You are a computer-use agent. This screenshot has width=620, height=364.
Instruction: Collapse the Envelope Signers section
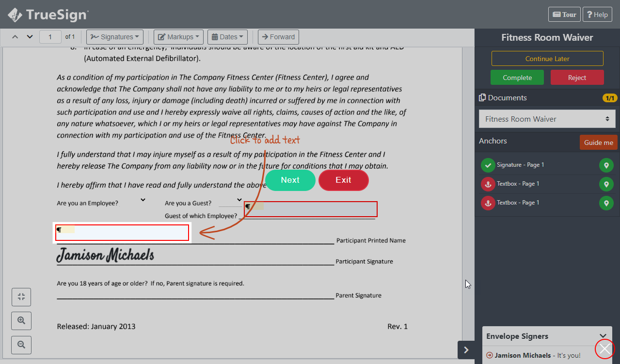[604, 335]
